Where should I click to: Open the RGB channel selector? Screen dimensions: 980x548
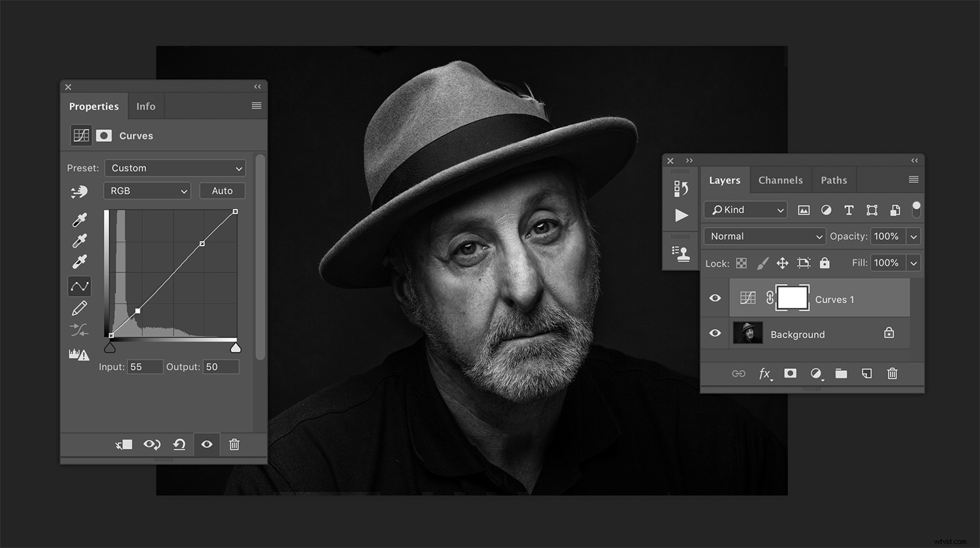click(146, 190)
